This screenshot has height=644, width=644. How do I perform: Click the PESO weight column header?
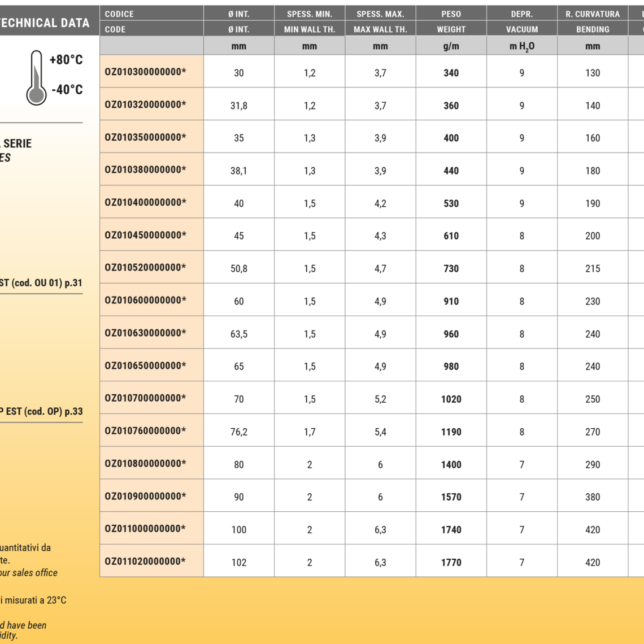451,14
